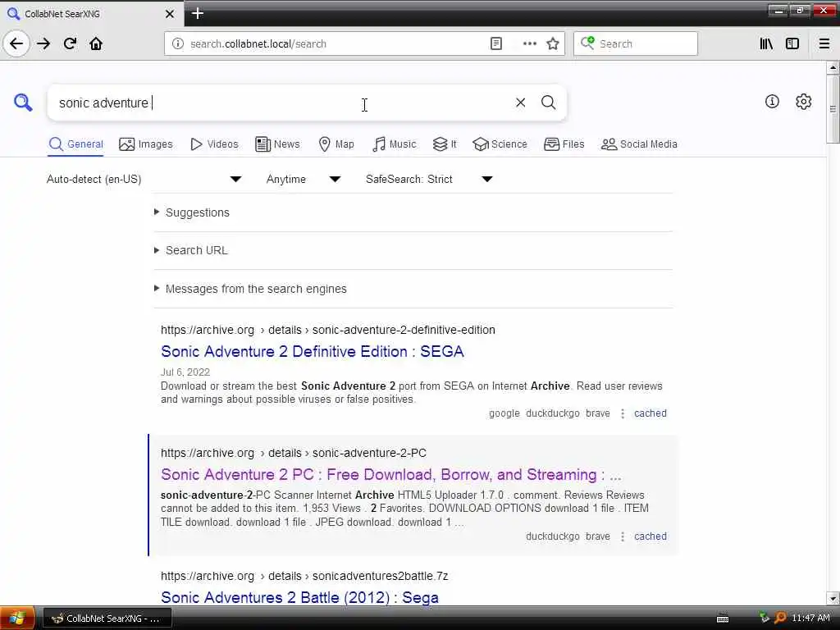Expand the Suggestions section
The height and width of the screenshot is (630, 840).
coord(198,212)
